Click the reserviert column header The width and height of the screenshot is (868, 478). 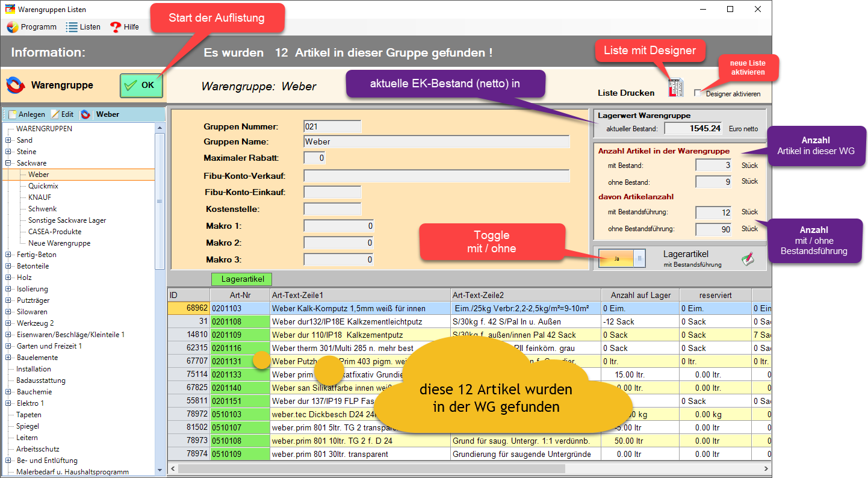pyautogui.click(x=715, y=295)
